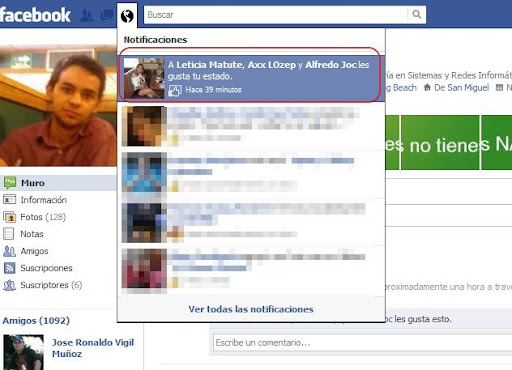Click the Muro speech bubble icon
This screenshot has height=370, width=512.
[10, 183]
